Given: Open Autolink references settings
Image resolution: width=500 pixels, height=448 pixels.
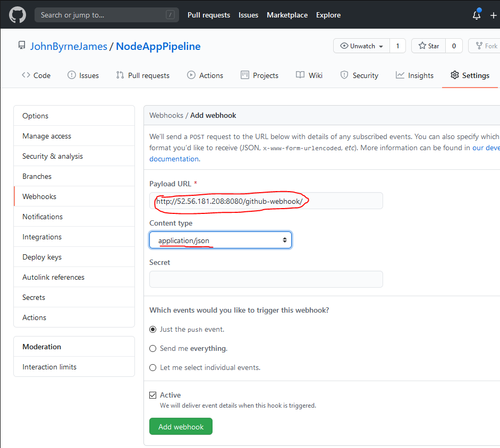Looking at the screenshot, I should [74, 277].
